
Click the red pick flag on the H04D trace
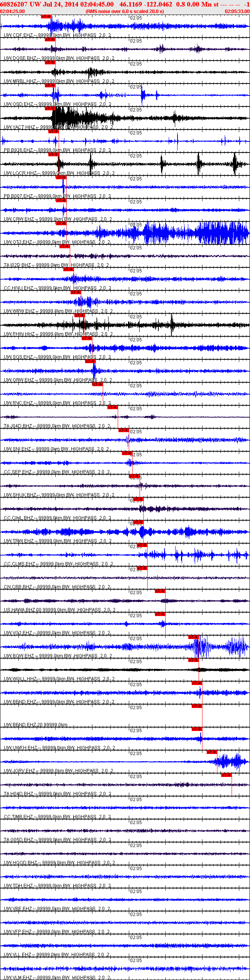click(227, 775)
